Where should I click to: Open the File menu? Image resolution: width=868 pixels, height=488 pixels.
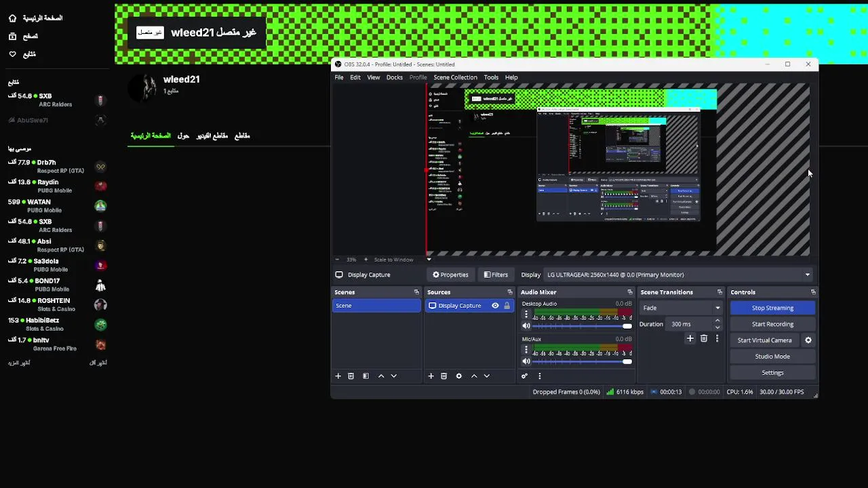[x=339, y=77]
